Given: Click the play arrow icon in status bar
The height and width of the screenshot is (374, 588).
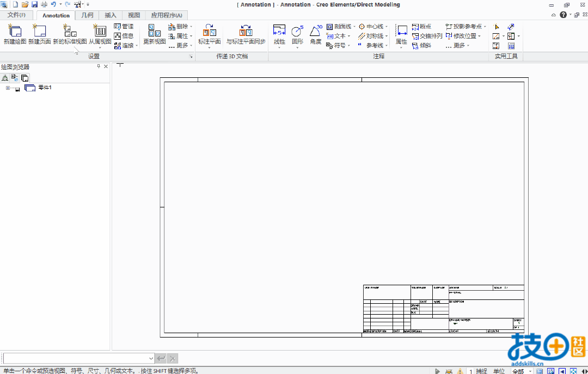Looking at the screenshot, I should pos(437,371).
